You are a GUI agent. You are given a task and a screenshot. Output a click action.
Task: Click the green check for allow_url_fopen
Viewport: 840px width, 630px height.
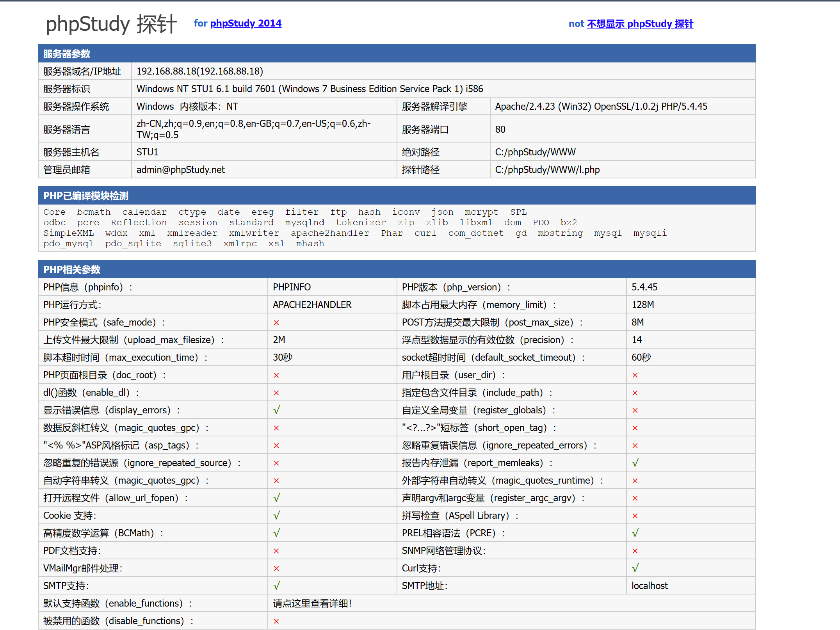pos(276,498)
